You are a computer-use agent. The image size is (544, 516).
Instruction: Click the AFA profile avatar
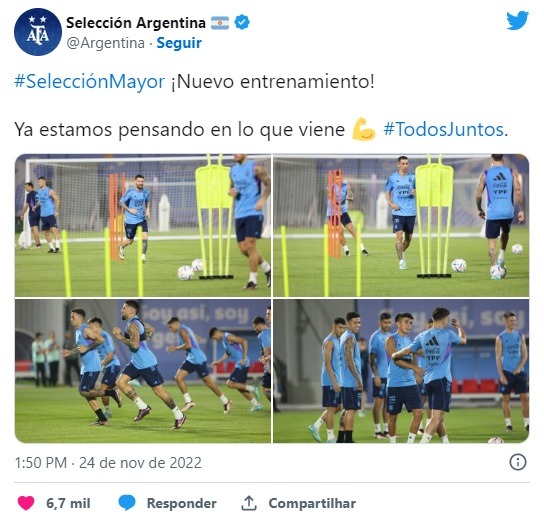pos(38,32)
